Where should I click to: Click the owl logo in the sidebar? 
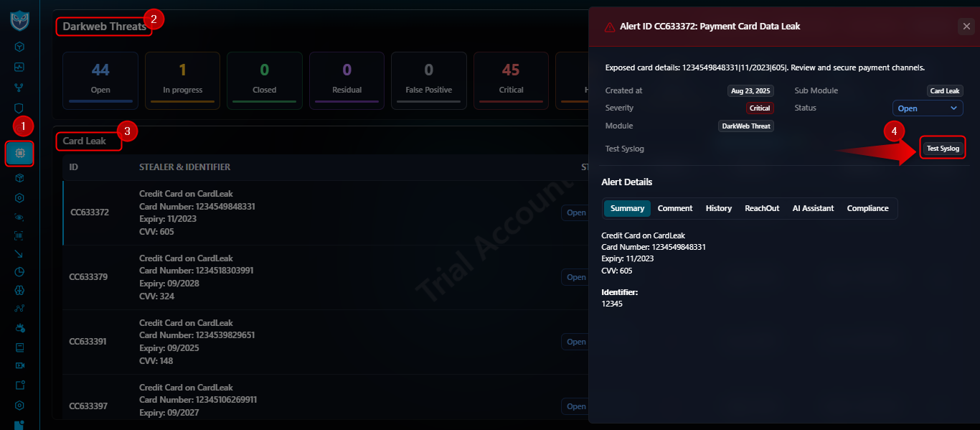(x=19, y=19)
